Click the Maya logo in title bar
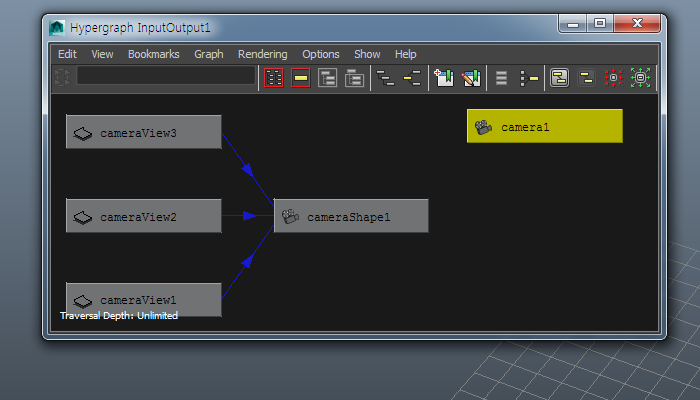700x400 pixels. pos(57,28)
